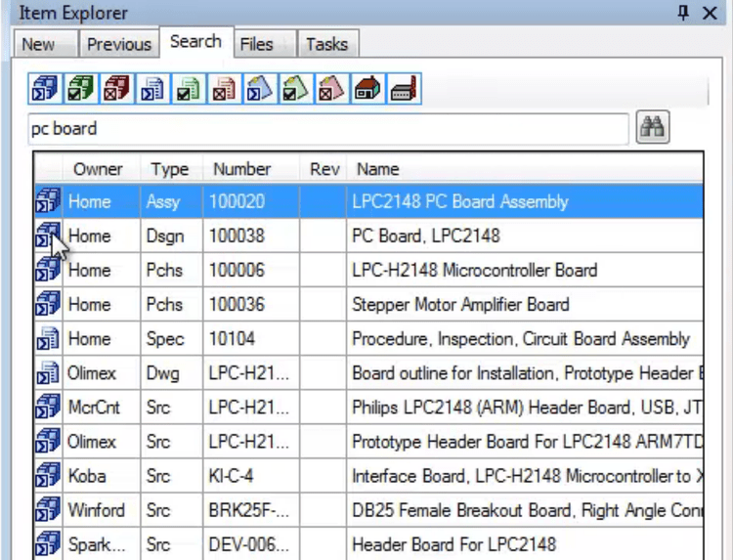Sort by the Number column header
Viewport: 733px width, 560px height.
250,169
